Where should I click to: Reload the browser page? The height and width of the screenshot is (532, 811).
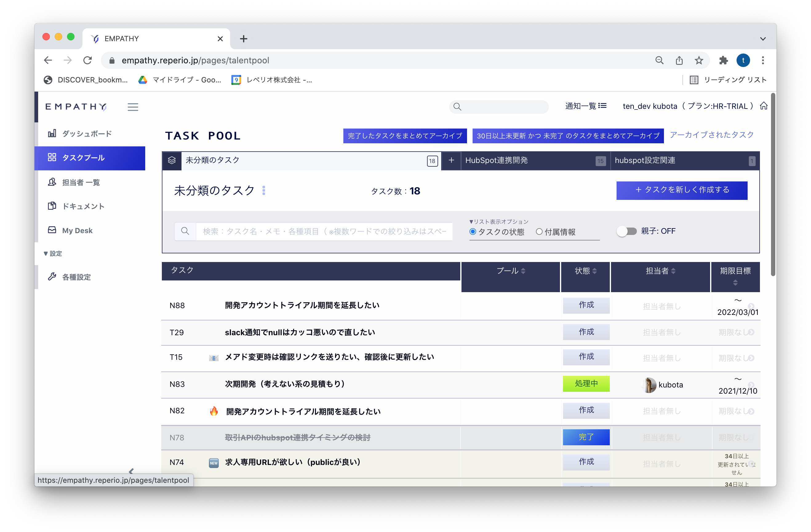click(88, 60)
